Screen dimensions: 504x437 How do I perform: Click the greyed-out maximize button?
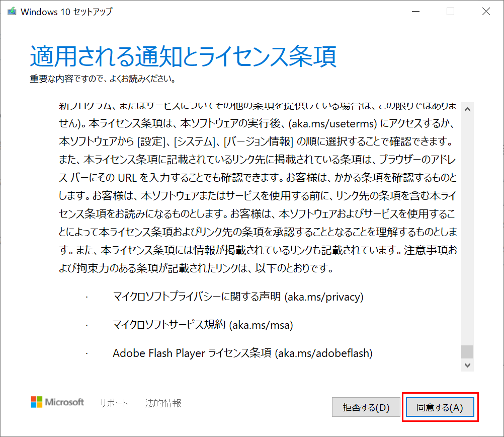pos(451,12)
